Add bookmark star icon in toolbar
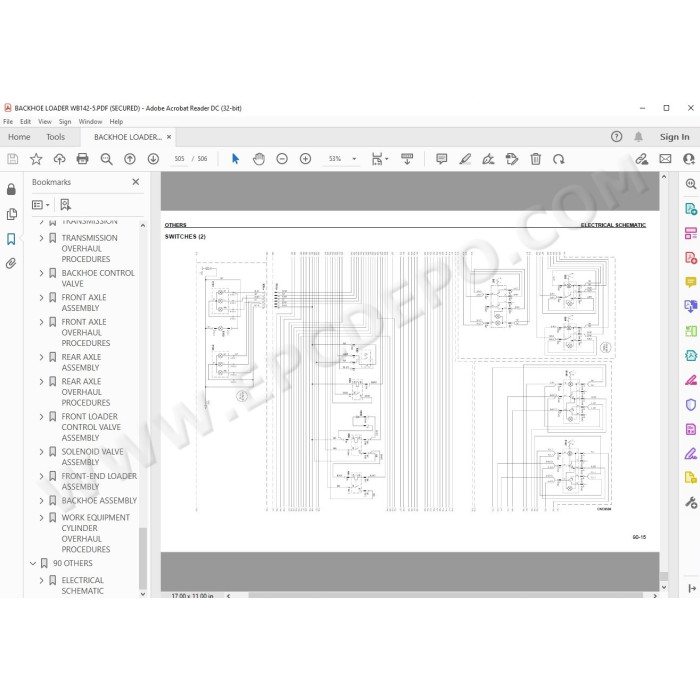 click(x=36, y=159)
